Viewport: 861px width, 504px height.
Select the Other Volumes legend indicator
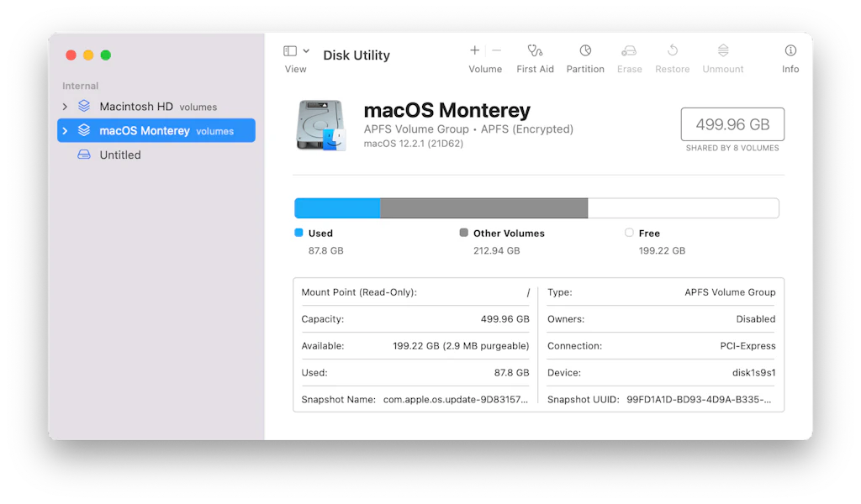[x=463, y=233]
